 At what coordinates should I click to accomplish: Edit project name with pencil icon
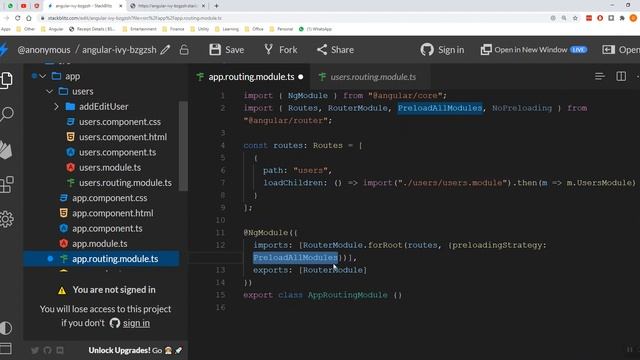165,50
